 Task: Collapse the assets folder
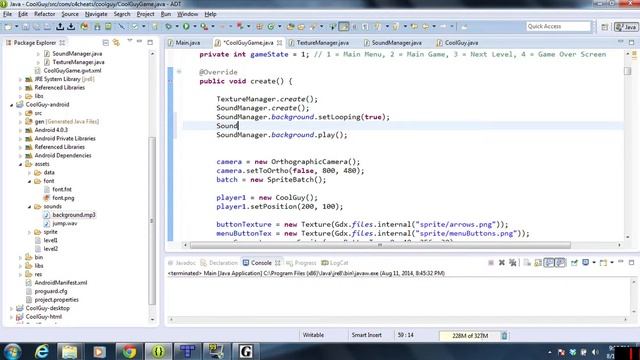pos(20,164)
